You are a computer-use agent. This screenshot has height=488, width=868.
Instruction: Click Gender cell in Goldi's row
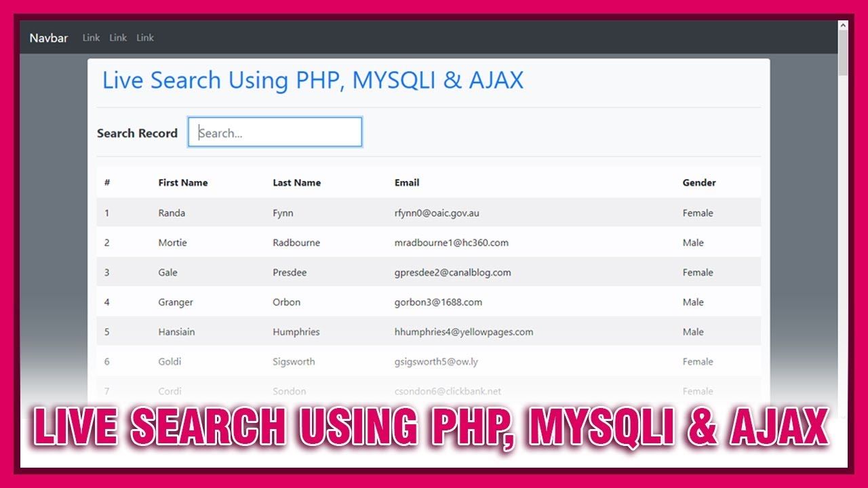click(698, 362)
